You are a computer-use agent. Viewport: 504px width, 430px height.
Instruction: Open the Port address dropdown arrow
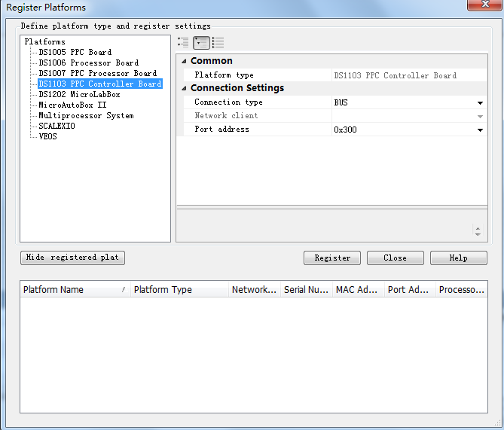pyautogui.click(x=480, y=130)
